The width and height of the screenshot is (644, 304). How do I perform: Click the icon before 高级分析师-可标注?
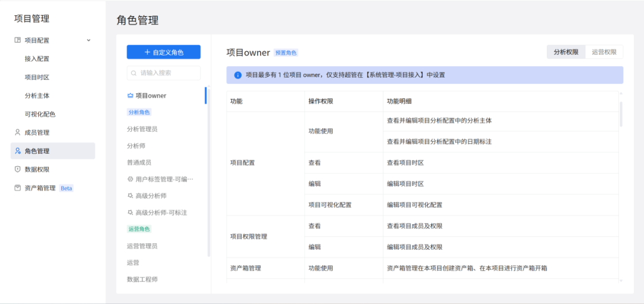click(130, 212)
